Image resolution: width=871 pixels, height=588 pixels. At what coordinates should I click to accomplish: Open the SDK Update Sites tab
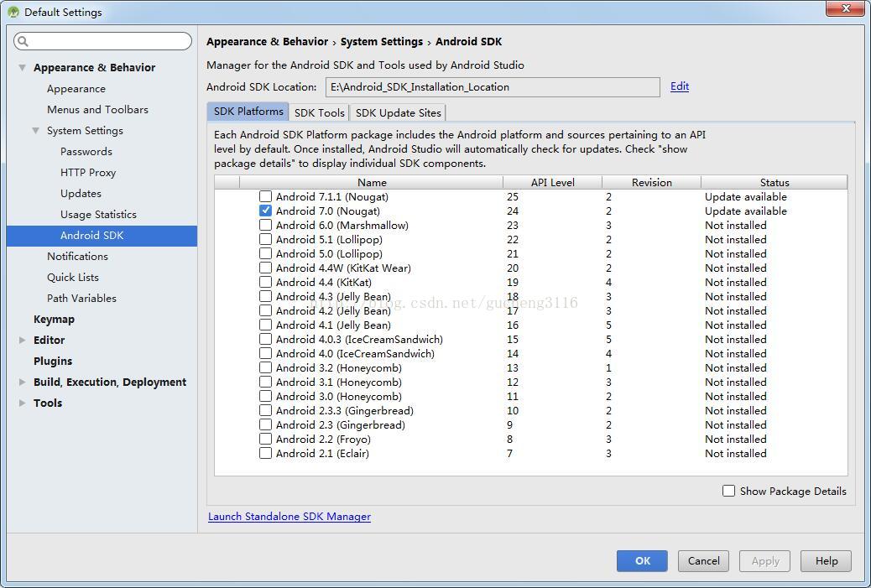click(x=398, y=112)
